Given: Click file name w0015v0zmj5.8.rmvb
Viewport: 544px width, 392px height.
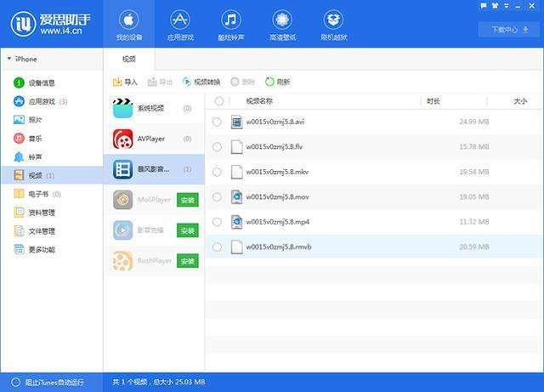Looking at the screenshot, I should [x=279, y=247].
